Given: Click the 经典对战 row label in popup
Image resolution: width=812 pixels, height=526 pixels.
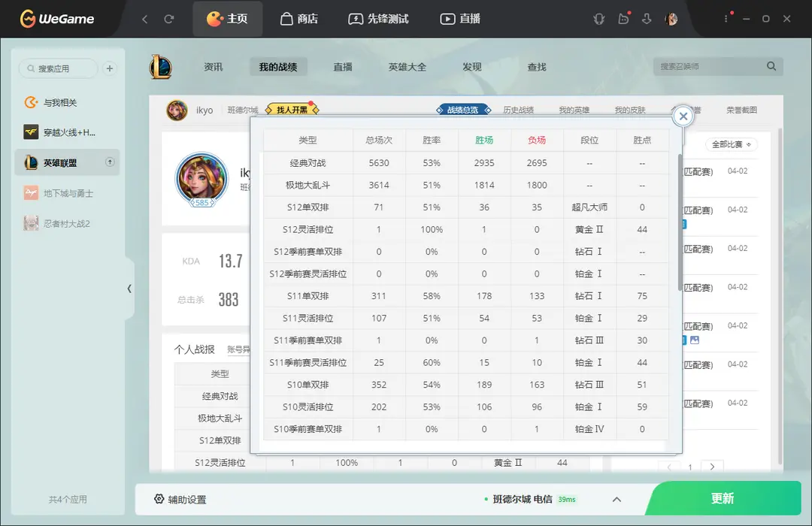Looking at the screenshot, I should (x=308, y=163).
